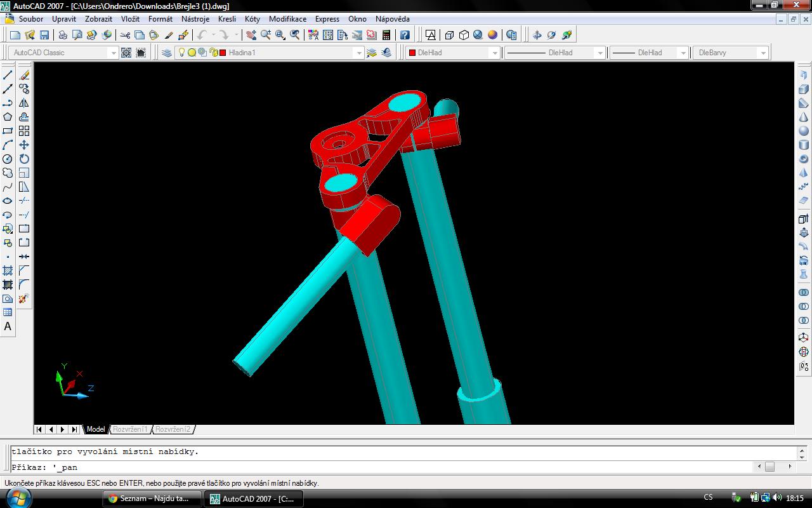Switch to the Model tab
The image size is (812, 508).
(96, 429)
